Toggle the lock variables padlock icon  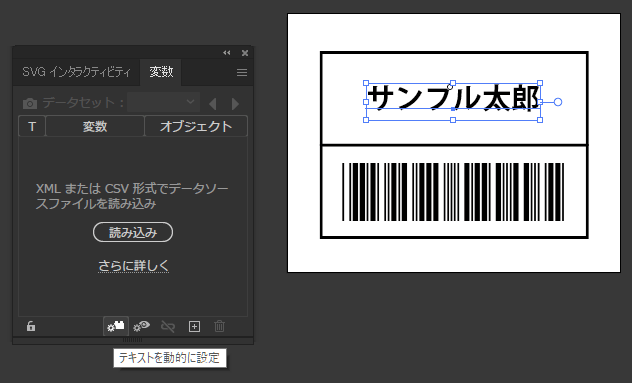pos(31,326)
